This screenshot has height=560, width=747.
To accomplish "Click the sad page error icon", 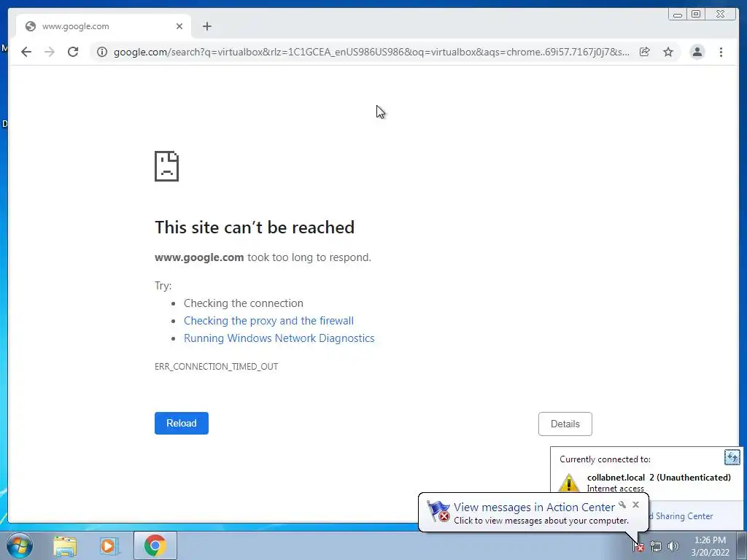I will pyautogui.click(x=166, y=166).
